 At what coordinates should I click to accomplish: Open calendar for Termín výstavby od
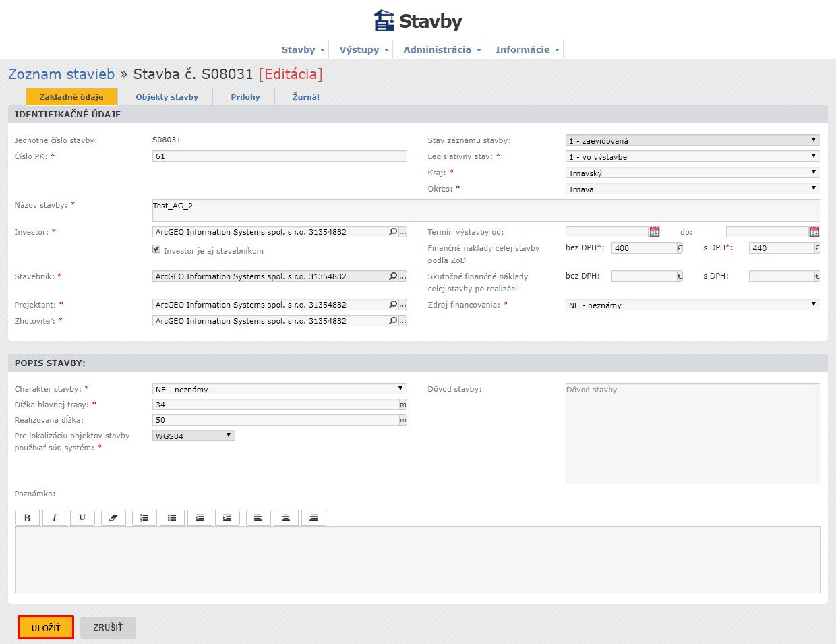click(x=654, y=232)
